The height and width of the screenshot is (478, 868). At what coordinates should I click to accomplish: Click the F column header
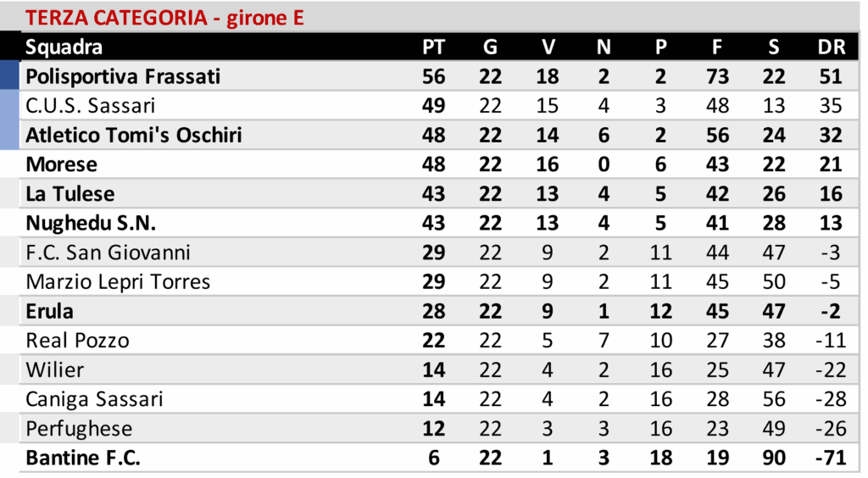pos(717,47)
